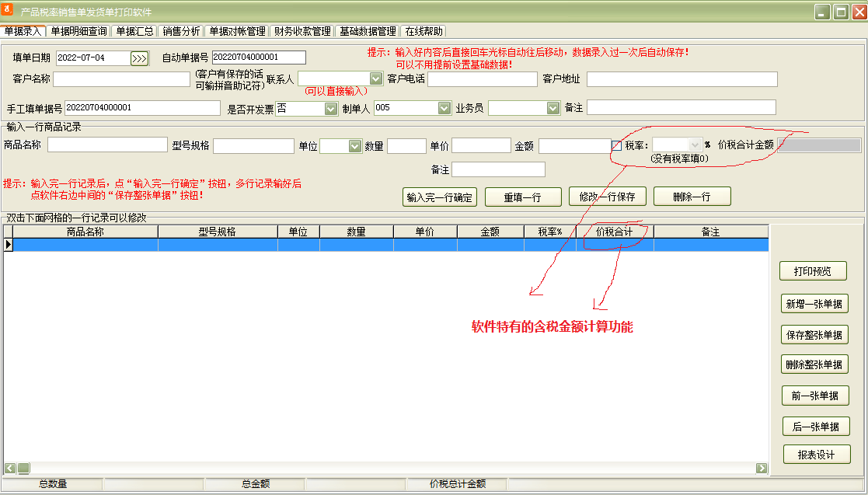Click the 数量 column header

click(x=357, y=232)
